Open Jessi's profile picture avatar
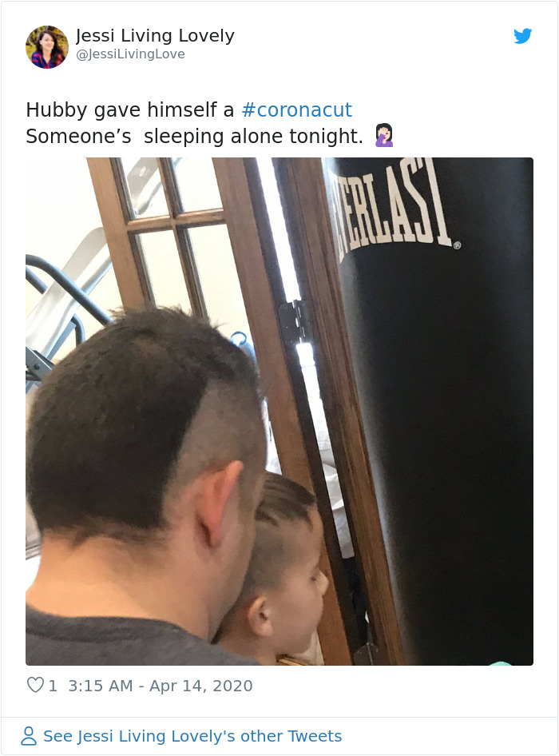 [47, 47]
